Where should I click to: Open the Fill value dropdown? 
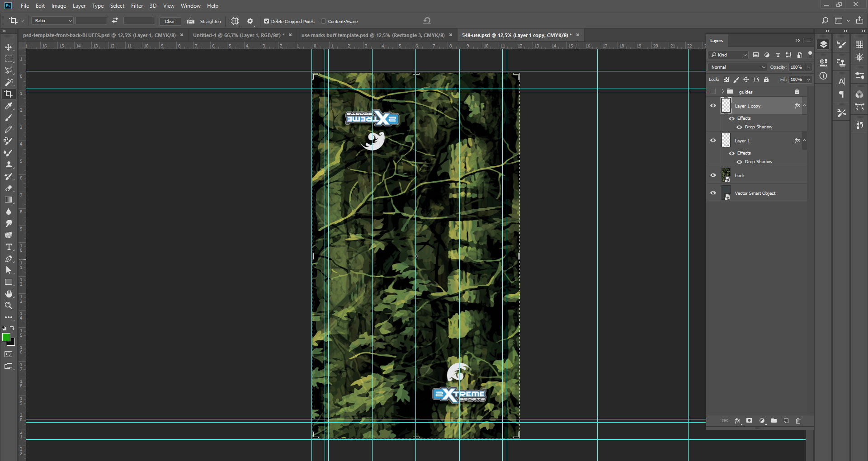coord(808,80)
